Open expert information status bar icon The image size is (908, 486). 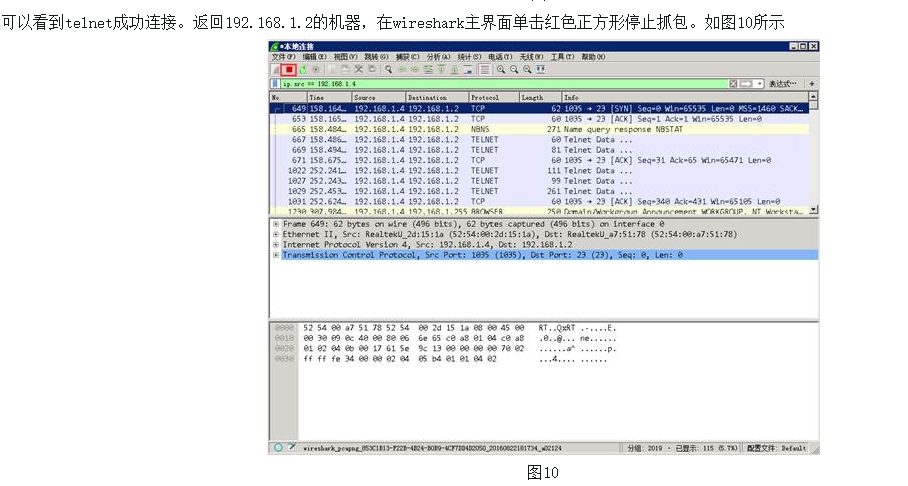click(278, 447)
